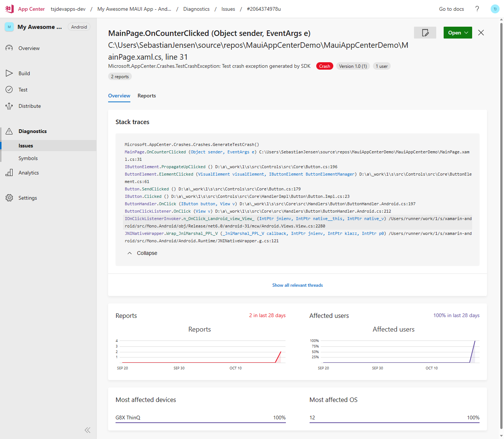The height and width of the screenshot is (439, 504).
Task: Close the issue detail panel
Action: click(x=481, y=33)
